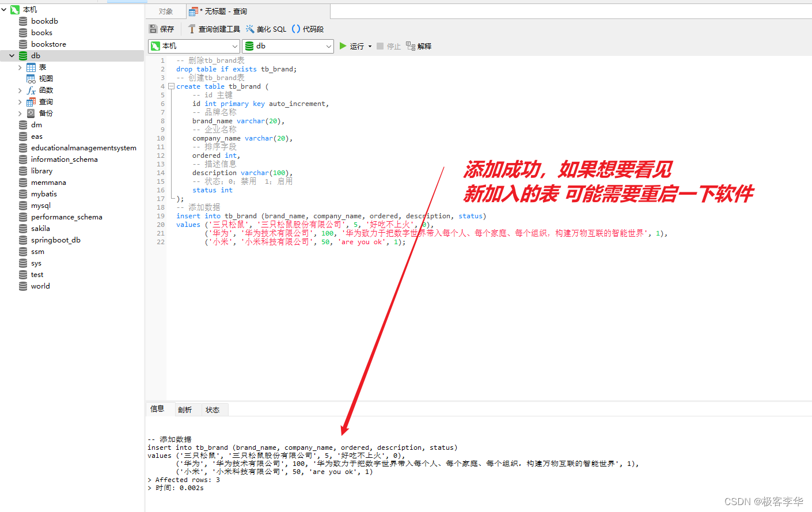
Task: Click the brand_name varchar(20) line
Action: click(238, 121)
